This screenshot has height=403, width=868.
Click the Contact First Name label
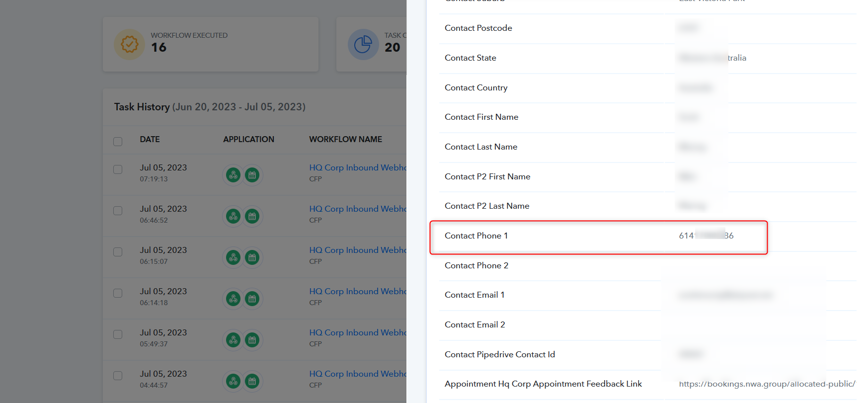[x=481, y=117]
